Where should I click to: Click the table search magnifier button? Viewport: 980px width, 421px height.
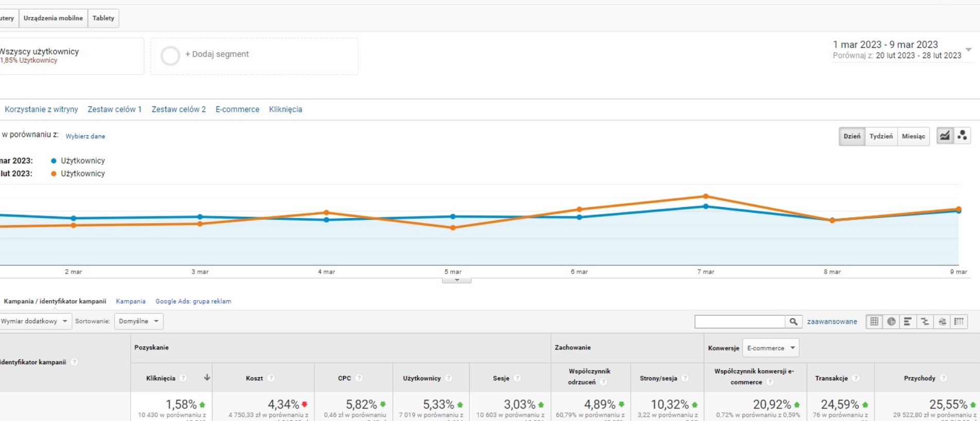coord(793,321)
